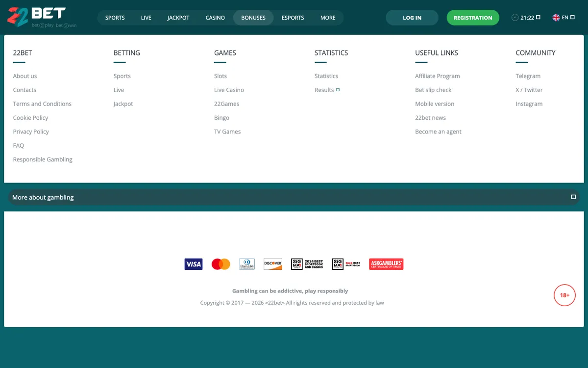
Task: Open the About us link
Action: 25,76
